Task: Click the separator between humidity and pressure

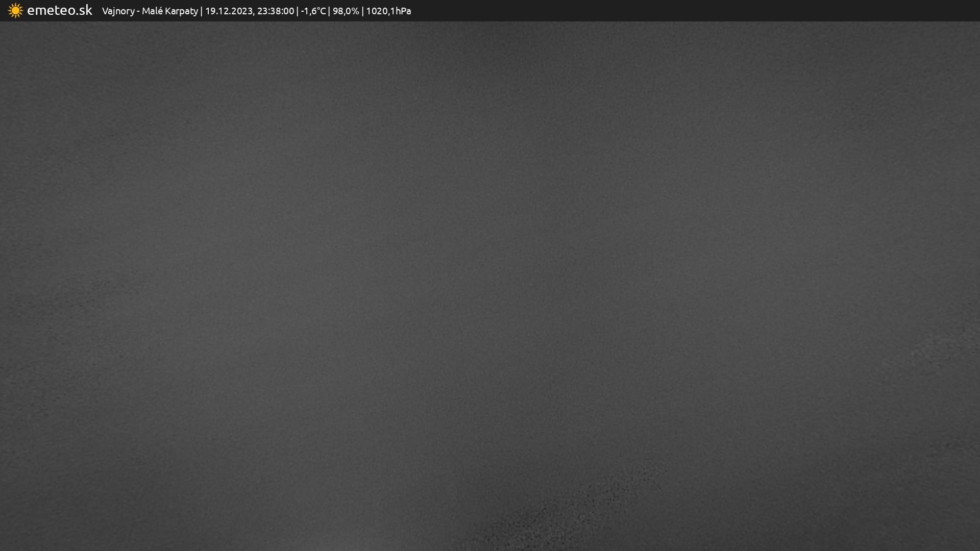Action: tap(362, 11)
